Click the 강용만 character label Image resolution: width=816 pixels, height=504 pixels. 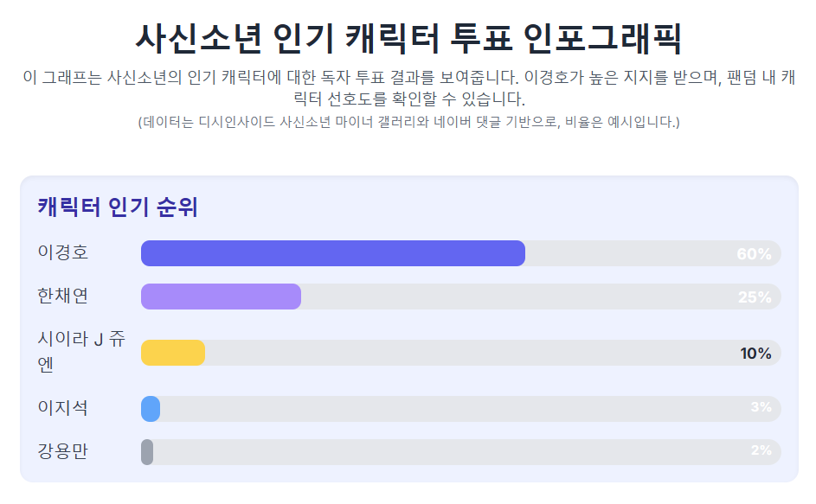63,451
